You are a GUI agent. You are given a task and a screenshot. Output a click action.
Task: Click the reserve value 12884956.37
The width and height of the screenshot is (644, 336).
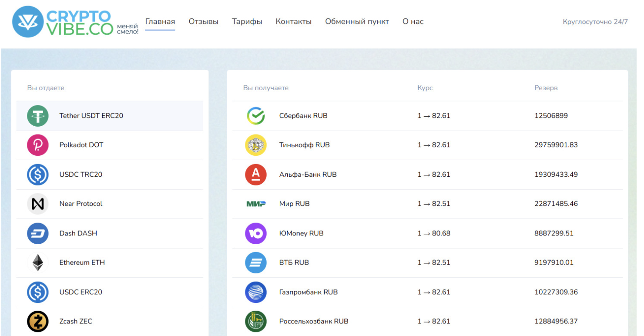556,321
